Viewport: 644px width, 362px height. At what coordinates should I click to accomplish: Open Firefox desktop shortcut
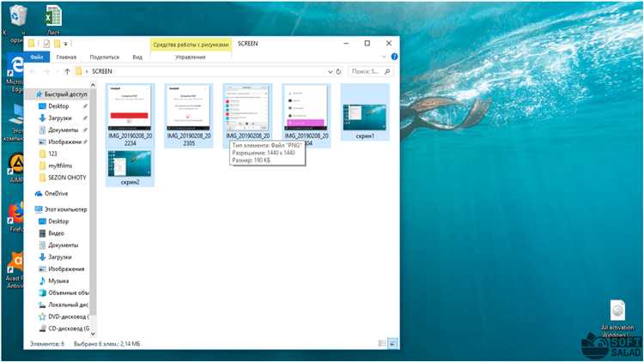[15, 213]
